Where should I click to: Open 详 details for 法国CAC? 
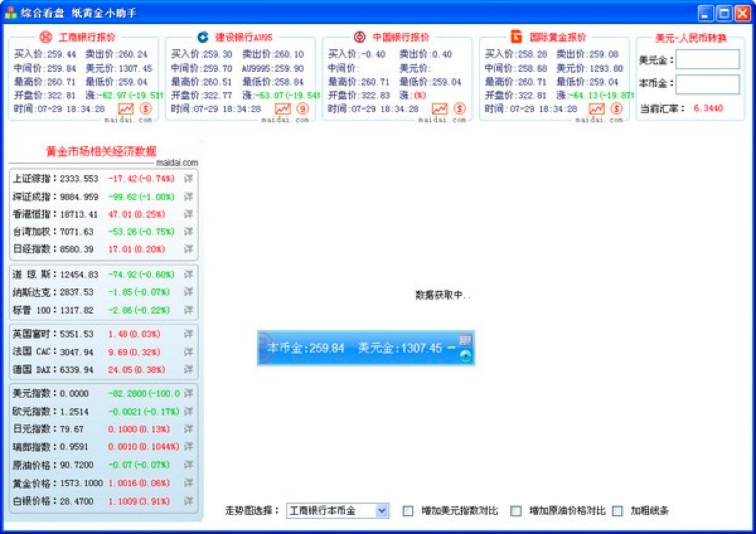point(188,351)
